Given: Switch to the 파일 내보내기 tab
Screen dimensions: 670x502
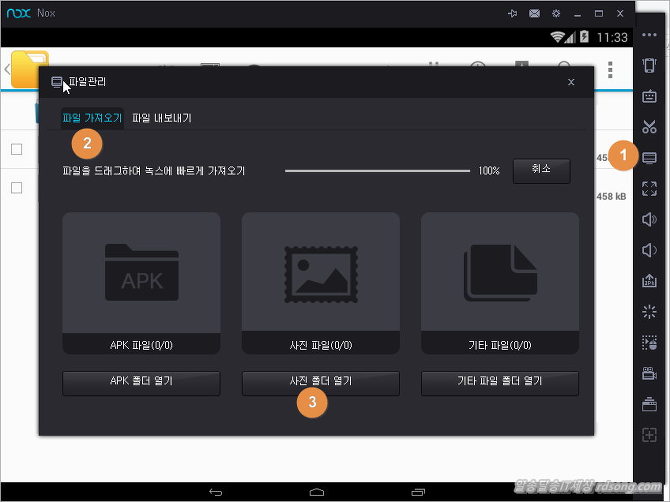Looking at the screenshot, I should click(162, 118).
